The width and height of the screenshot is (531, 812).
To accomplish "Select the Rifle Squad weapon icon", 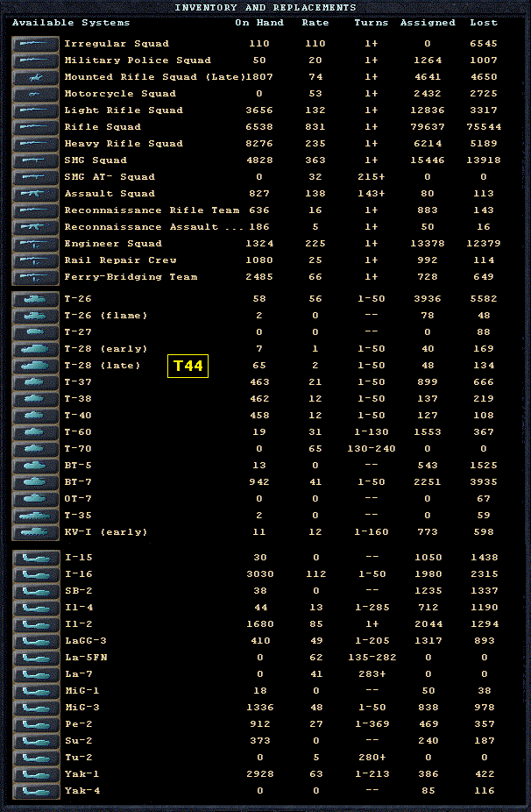I will [x=35, y=127].
